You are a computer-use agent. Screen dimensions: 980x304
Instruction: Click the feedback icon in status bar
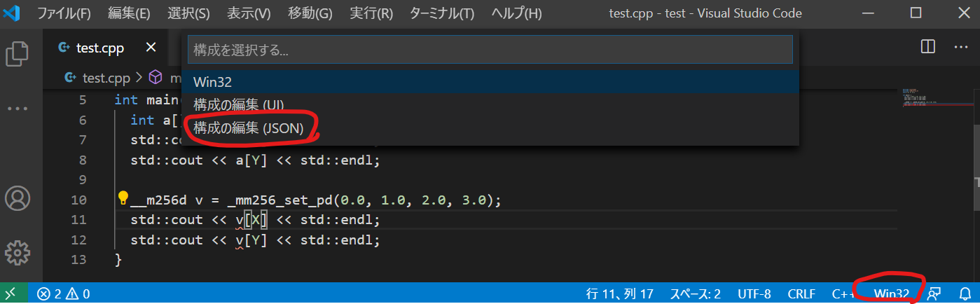pos(934,294)
